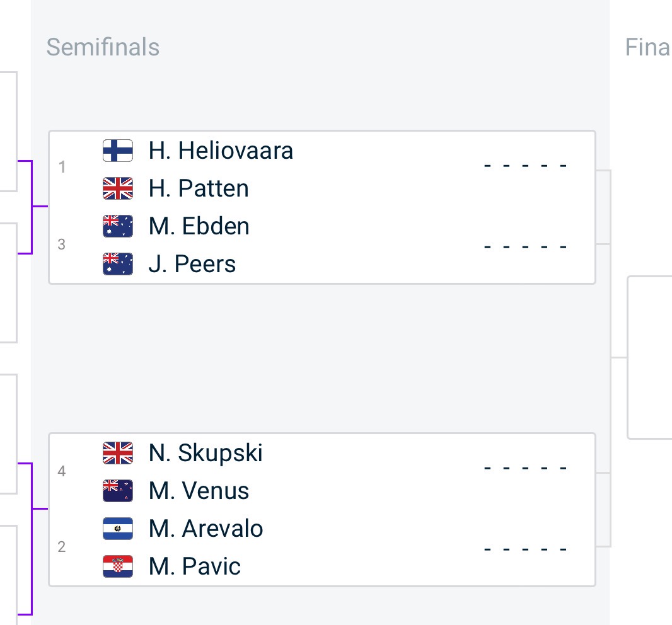Select M. Ebden player name

(x=199, y=226)
